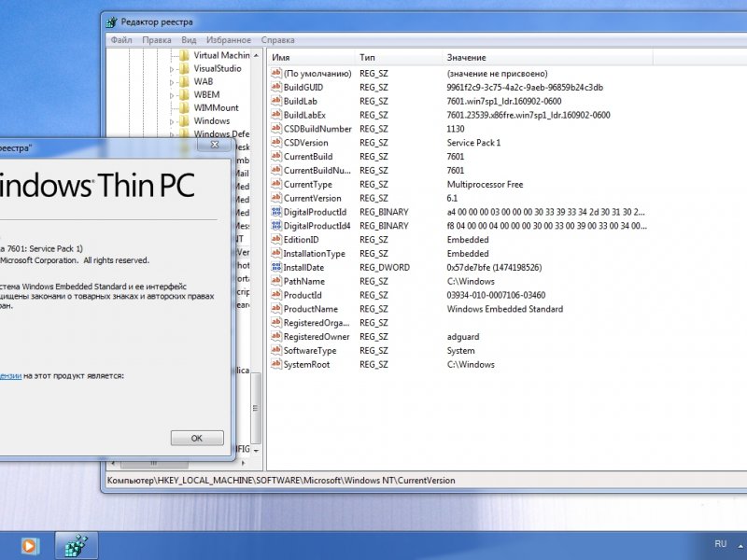This screenshot has width=747, height=560.
Task: Click the CSDVersion value icon
Action: [276, 142]
